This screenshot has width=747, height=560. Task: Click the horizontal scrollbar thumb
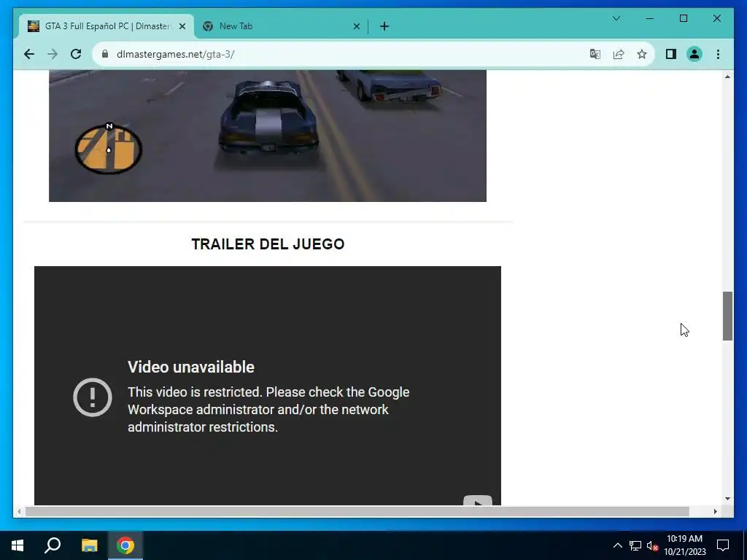[357, 511]
